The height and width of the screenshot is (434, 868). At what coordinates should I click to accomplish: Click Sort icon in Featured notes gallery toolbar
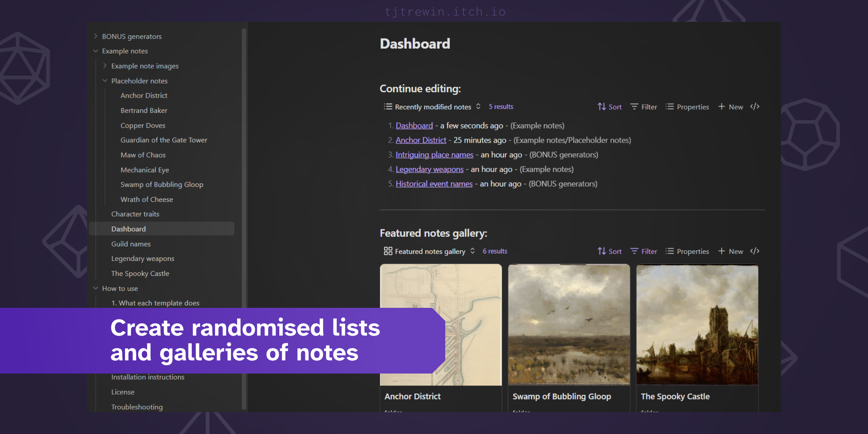click(602, 251)
